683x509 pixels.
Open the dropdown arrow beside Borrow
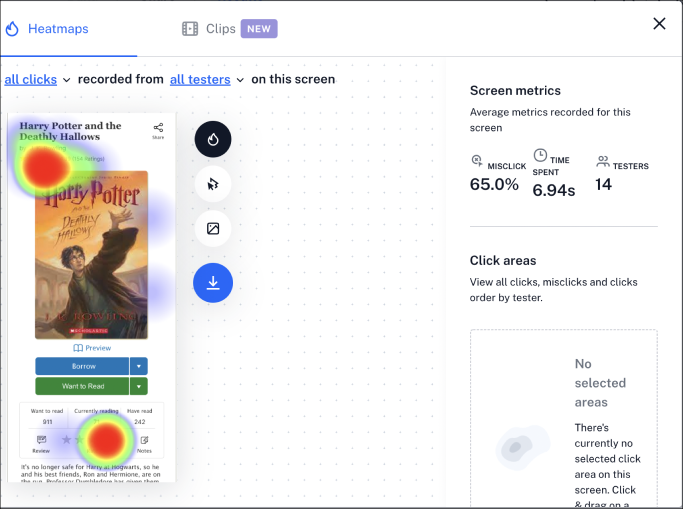[x=139, y=366]
